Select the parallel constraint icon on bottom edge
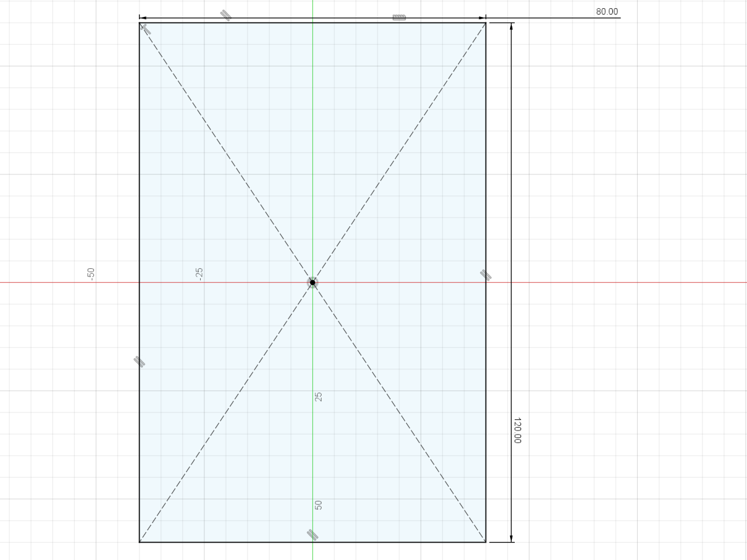Image resolution: width=747 pixels, height=560 pixels. pos(312,534)
